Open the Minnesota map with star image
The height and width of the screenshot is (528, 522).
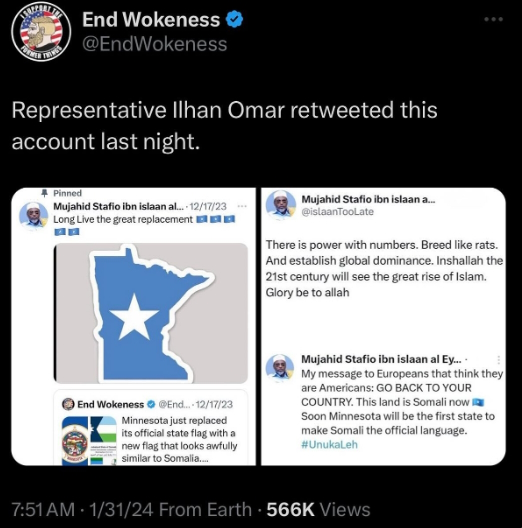pyautogui.click(x=151, y=313)
